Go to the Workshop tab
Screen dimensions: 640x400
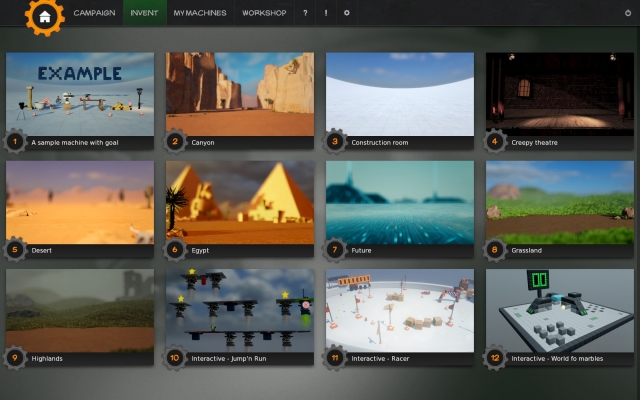pyautogui.click(x=264, y=13)
